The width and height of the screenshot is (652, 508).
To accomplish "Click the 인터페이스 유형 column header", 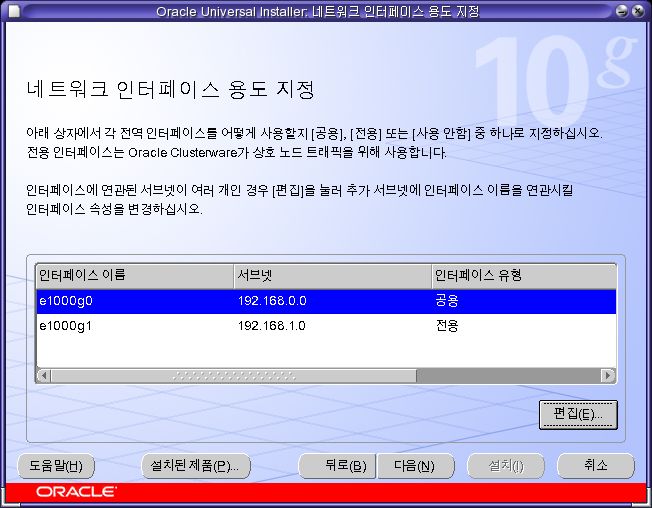I will click(521, 275).
